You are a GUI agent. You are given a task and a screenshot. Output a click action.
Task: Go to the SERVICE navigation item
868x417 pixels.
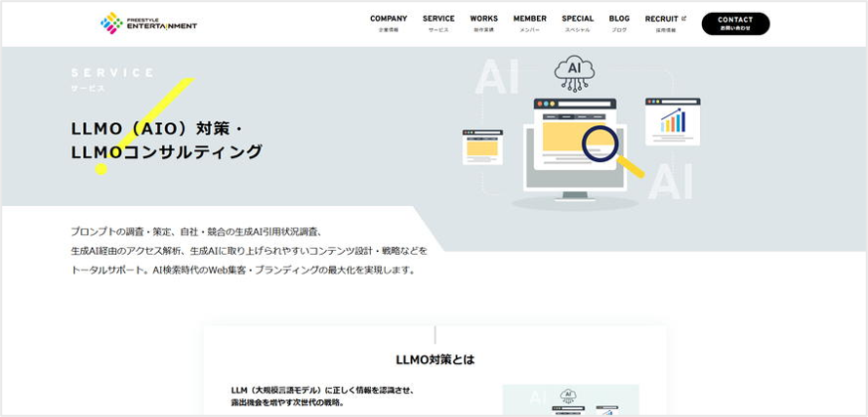click(438, 23)
